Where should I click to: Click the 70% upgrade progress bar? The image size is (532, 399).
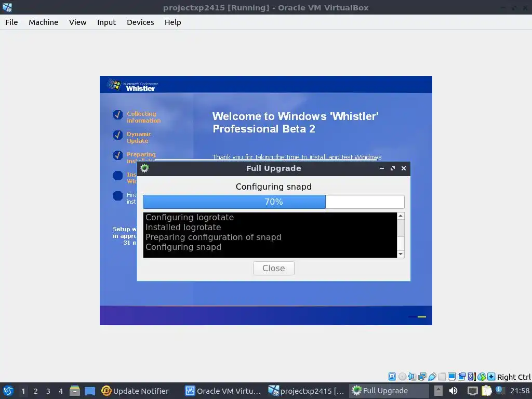point(273,202)
